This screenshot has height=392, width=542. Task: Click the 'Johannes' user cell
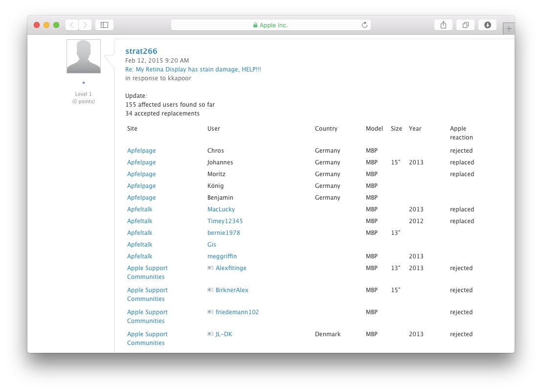click(x=220, y=162)
